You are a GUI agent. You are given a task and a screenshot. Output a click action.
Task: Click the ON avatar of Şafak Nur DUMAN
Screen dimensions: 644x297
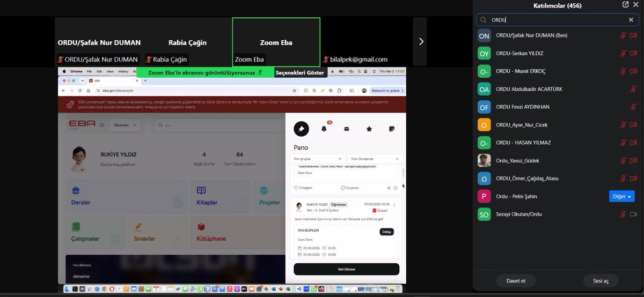[x=484, y=36]
